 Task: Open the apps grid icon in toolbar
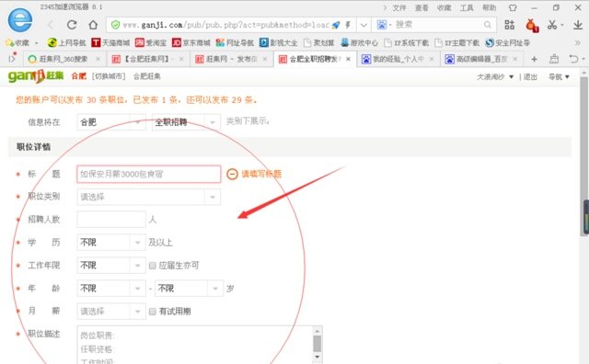[x=509, y=25]
